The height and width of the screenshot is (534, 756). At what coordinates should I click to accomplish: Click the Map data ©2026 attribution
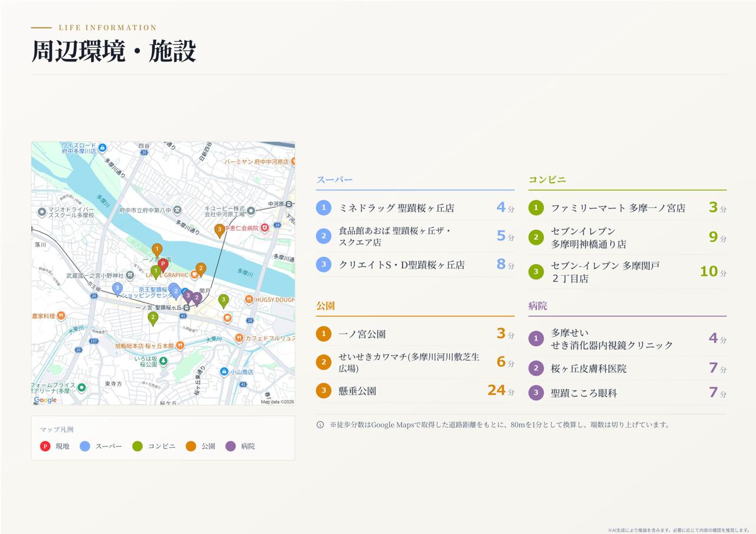tap(278, 402)
